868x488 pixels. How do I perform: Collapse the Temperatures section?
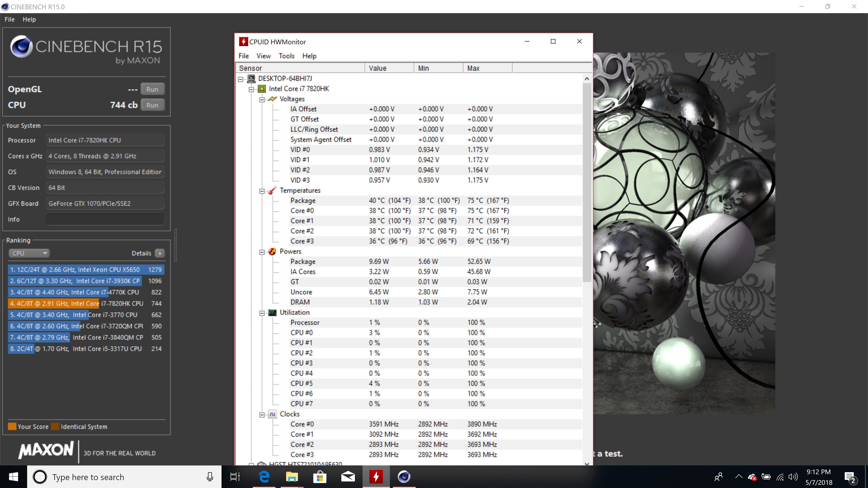coord(262,191)
